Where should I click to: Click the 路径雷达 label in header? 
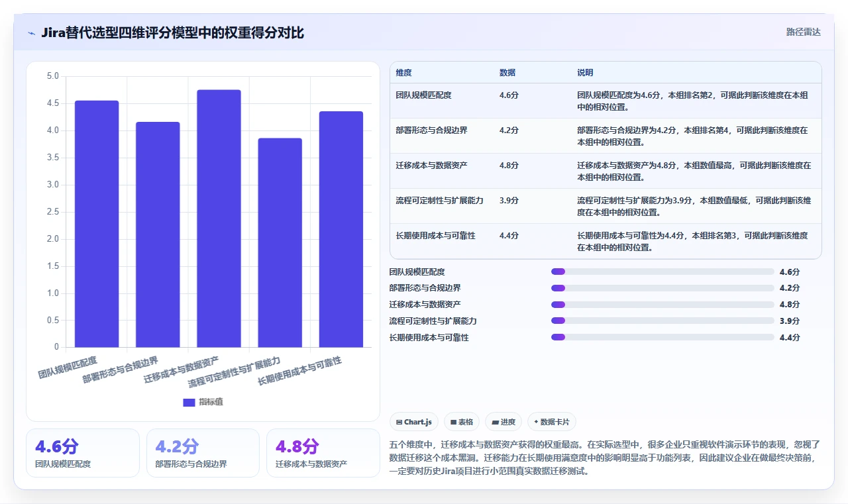(803, 32)
